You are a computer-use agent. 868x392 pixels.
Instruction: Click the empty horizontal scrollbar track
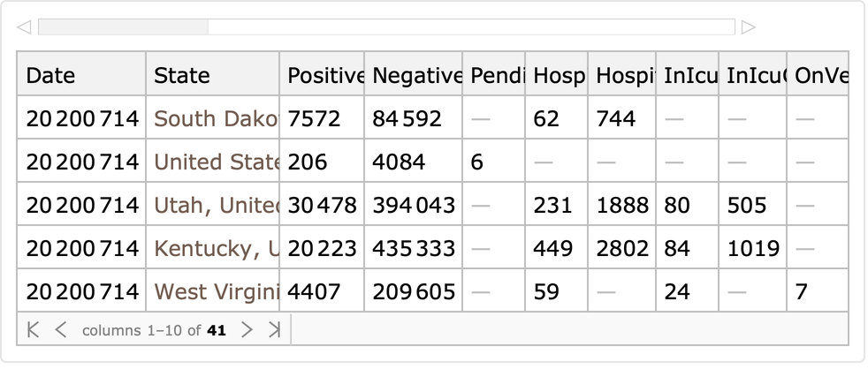pyautogui.click(x=470, y=27)
